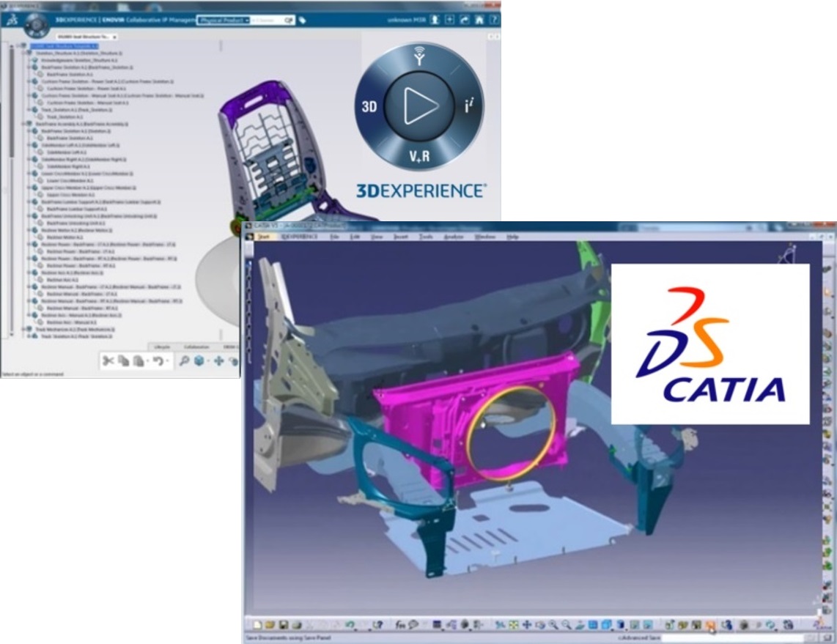Click the Print icon in CATIA toolbar
Image resolution: width=837 pixels, height=644 pixels.
click(x=296, y=625)
